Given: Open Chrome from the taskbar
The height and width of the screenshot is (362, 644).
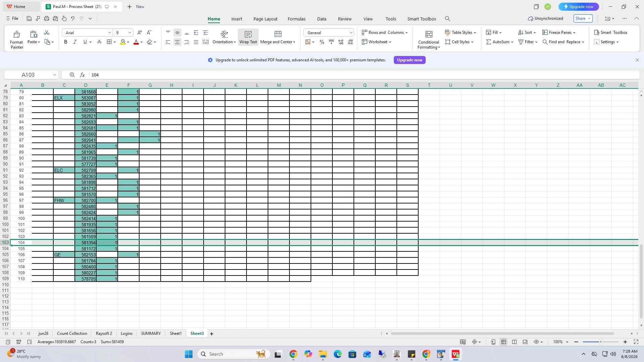Looking at the screenshot, I should tap(293, 354).
